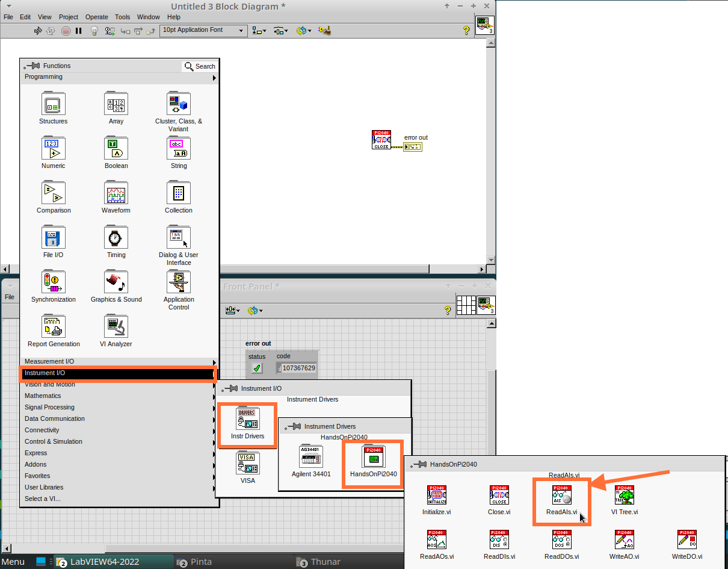Image resolution: width=728 pixels, height=569 pixels.
Task: Open the Reorder dropdown in block diagram toolbar
Action: (303, 31)
